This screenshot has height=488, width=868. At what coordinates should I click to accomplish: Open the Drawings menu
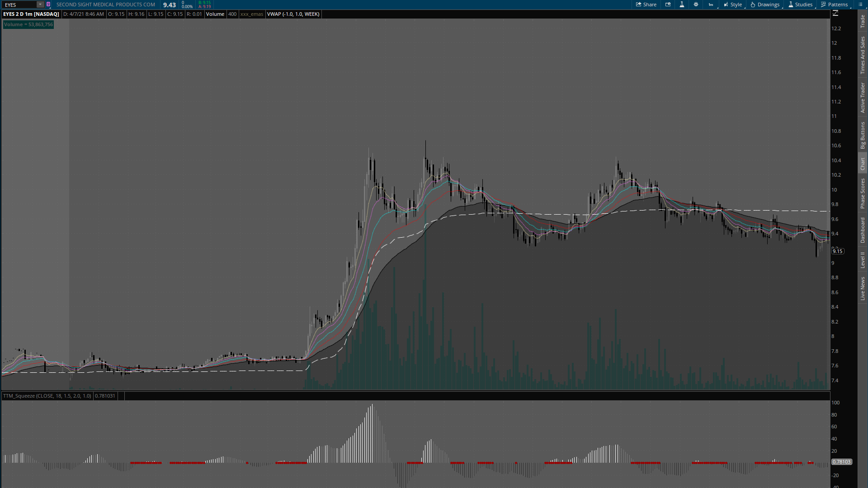tap(765, 5)
